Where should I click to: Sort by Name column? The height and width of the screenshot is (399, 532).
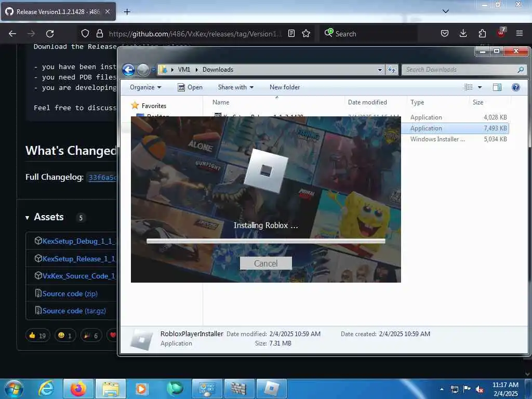click(x=220, y=102)
